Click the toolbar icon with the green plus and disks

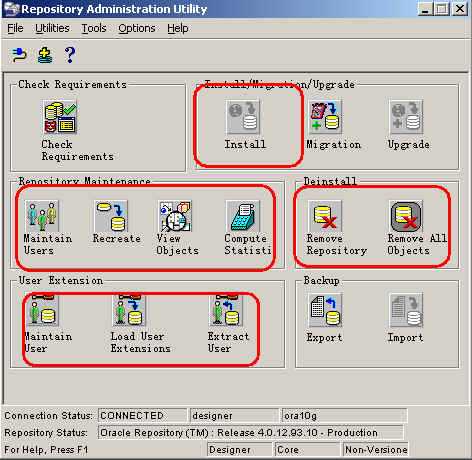(45, 55)
